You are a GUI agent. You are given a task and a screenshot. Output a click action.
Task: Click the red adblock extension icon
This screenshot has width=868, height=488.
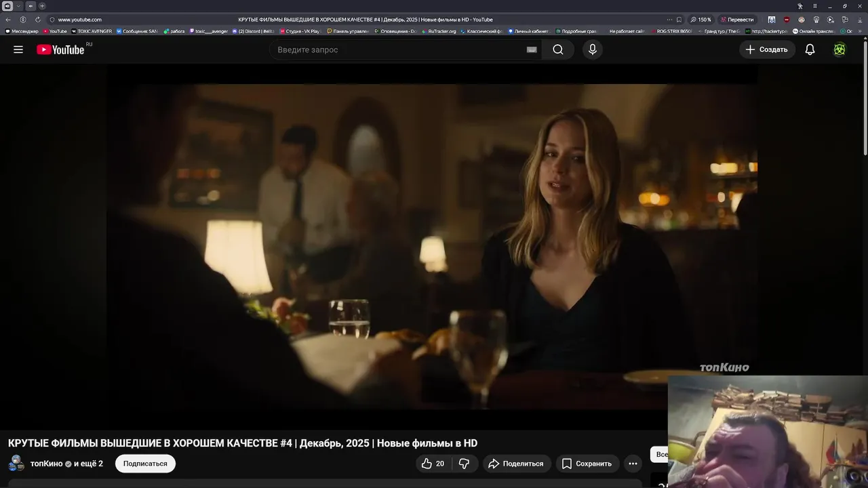point(787,20)
